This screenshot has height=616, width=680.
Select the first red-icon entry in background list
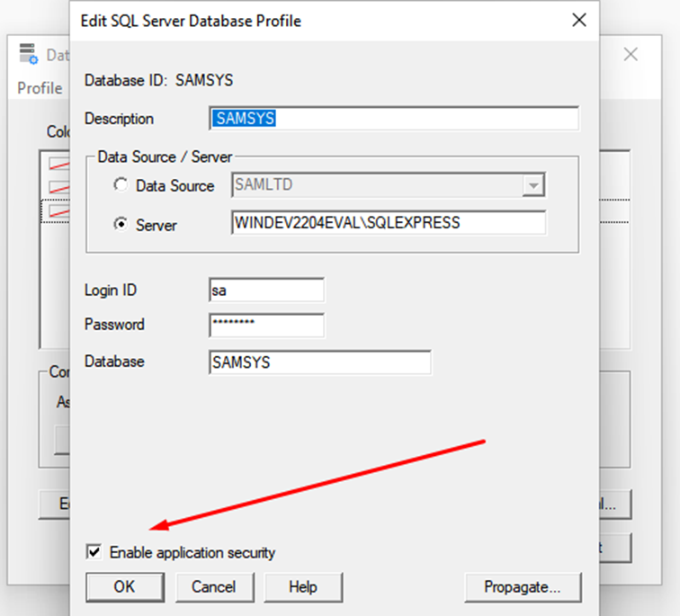(x=58, y=165)
